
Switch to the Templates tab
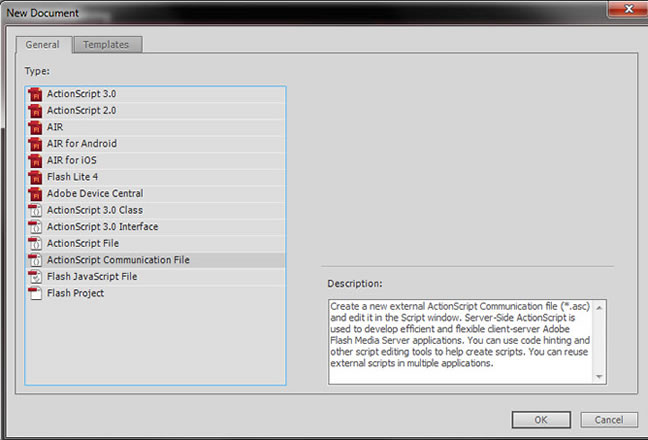coord(106,45)
